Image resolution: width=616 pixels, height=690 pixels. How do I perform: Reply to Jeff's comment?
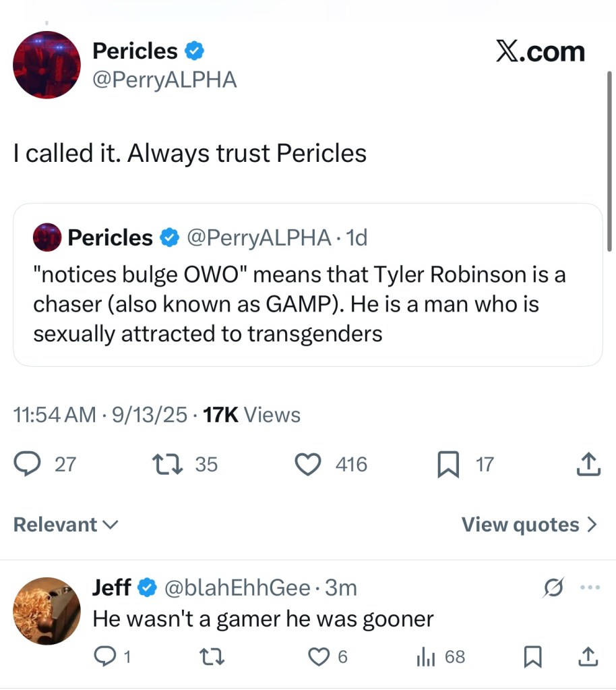click(104, 656)
